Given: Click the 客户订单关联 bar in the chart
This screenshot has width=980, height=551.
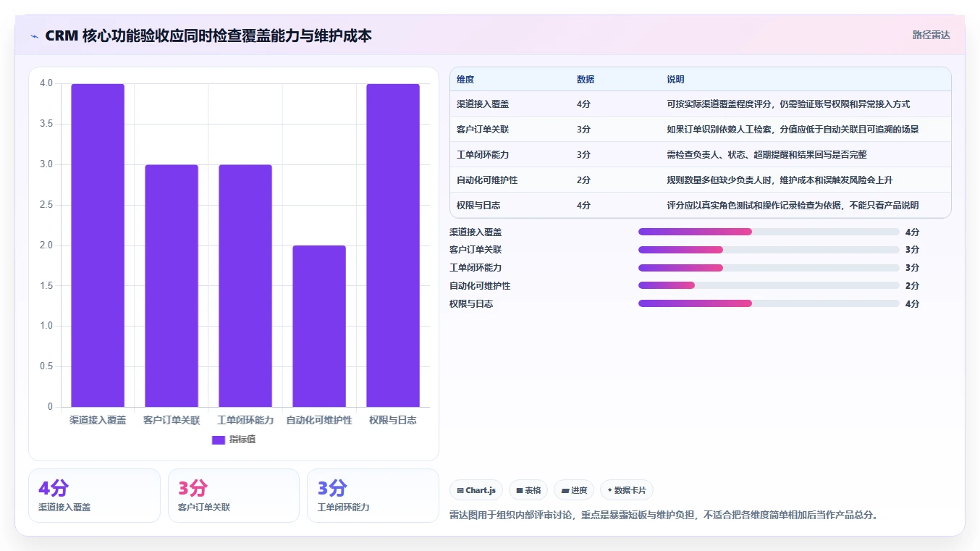Looking at the screenshot, I should tap(172, 286).
